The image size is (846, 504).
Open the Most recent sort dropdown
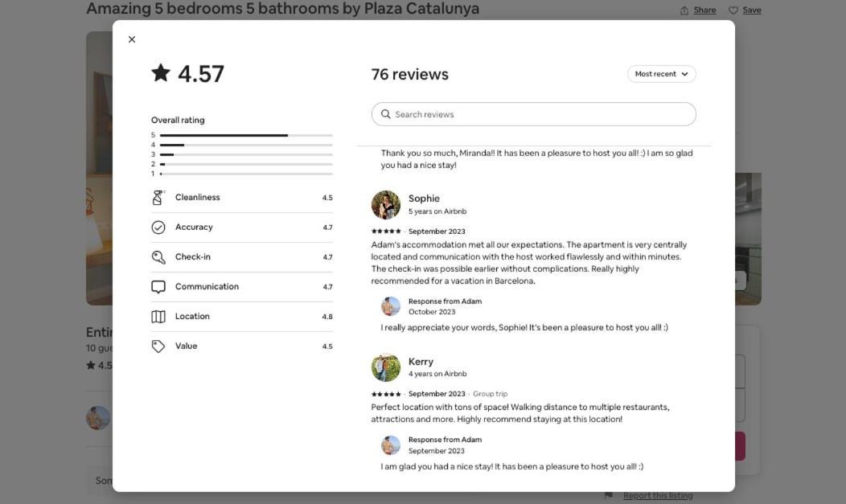662,74
